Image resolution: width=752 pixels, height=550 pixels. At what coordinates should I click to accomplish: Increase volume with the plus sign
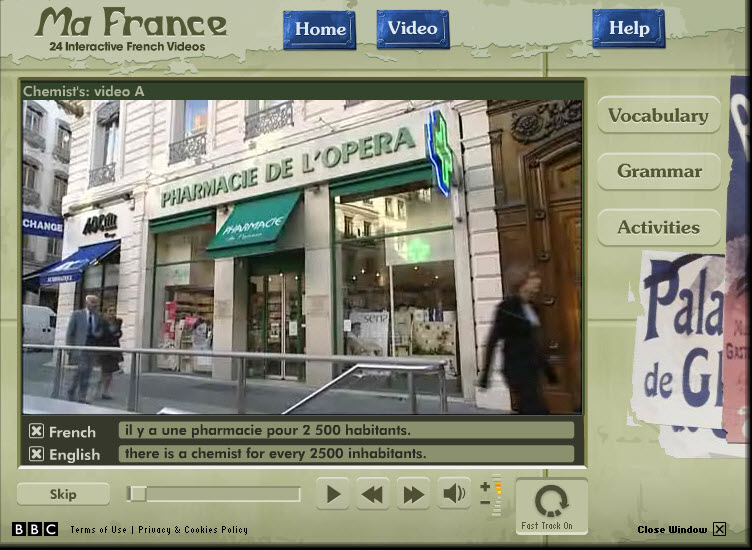[x=485, y=486]
